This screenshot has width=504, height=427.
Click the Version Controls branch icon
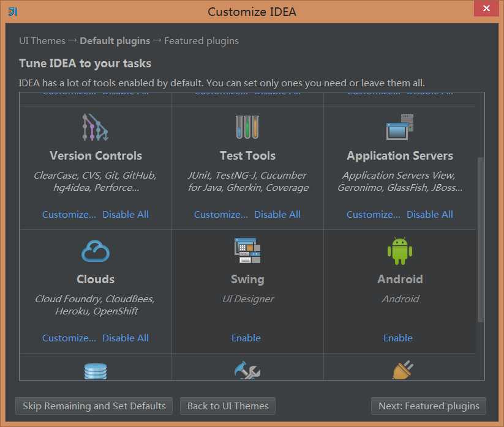tap(95, 127)
